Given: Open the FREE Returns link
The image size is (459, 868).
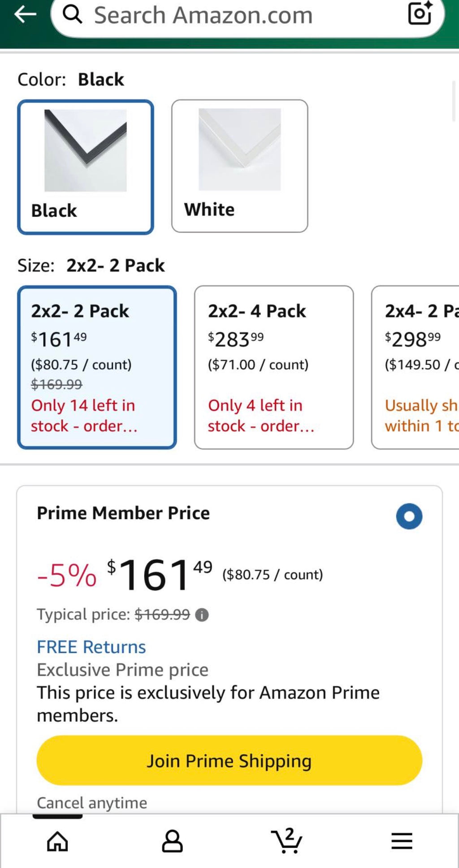Looking at the screenshot, I should 91,647.
